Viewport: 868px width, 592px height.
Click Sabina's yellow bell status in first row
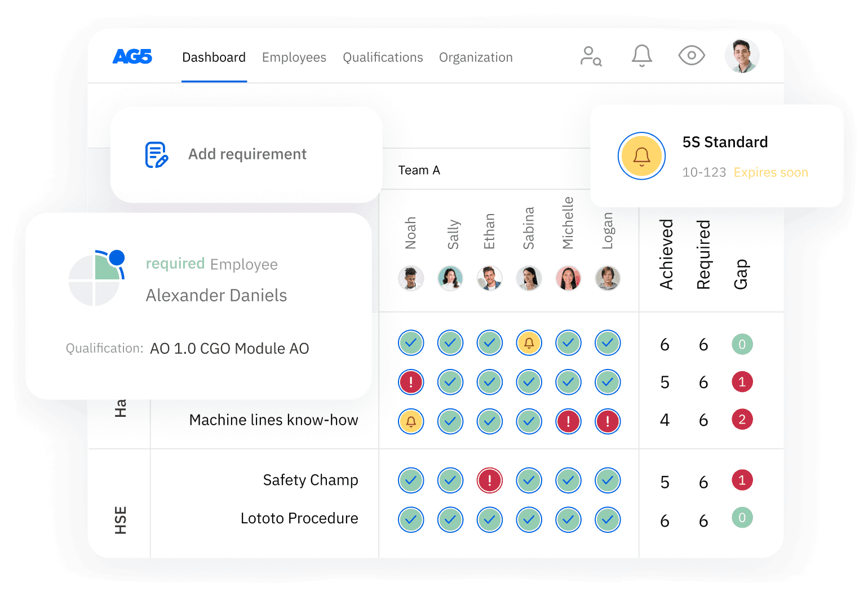529,343
